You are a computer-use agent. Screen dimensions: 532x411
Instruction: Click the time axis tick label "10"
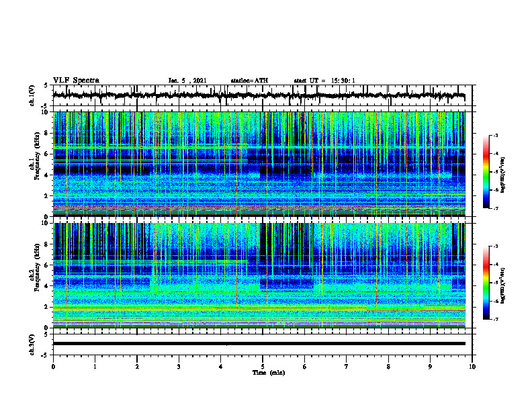472,367
